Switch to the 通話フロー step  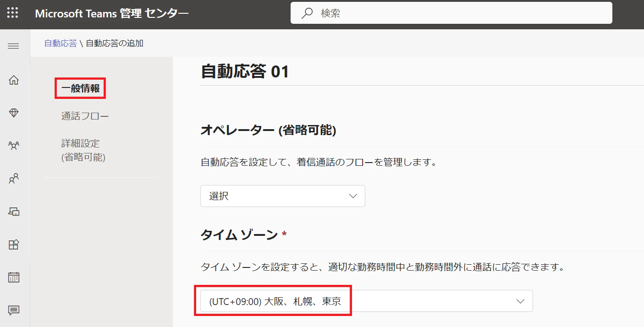85,116
